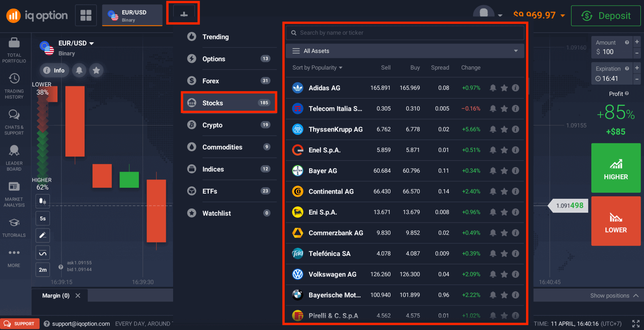Favorite the EUR/USD chart with star

click(96, 70)
